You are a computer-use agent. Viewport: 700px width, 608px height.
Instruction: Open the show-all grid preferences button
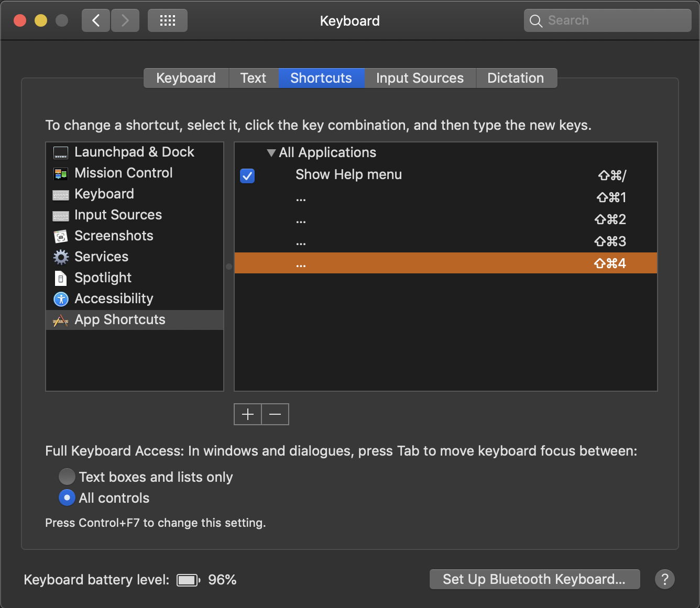click(167, 21)
